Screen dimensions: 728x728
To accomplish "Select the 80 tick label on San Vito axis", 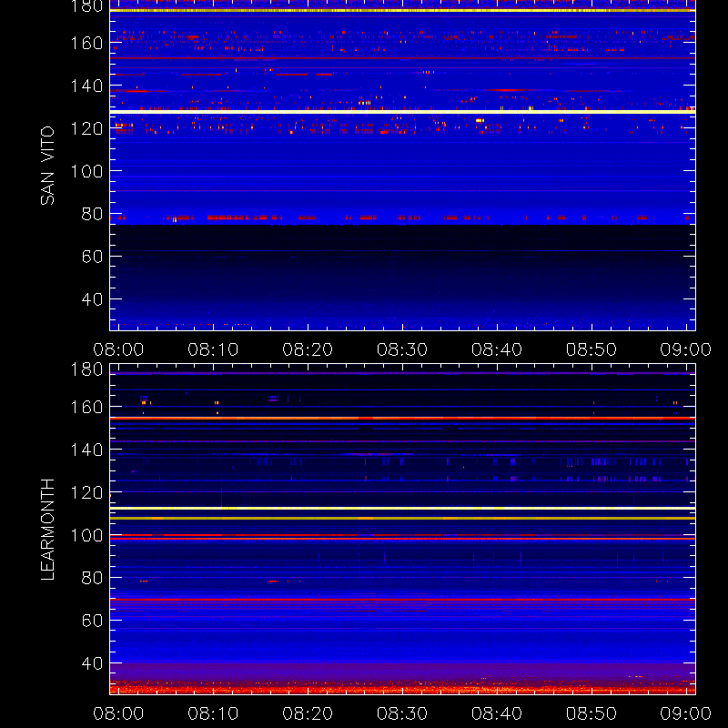I will tap(92, 214).
